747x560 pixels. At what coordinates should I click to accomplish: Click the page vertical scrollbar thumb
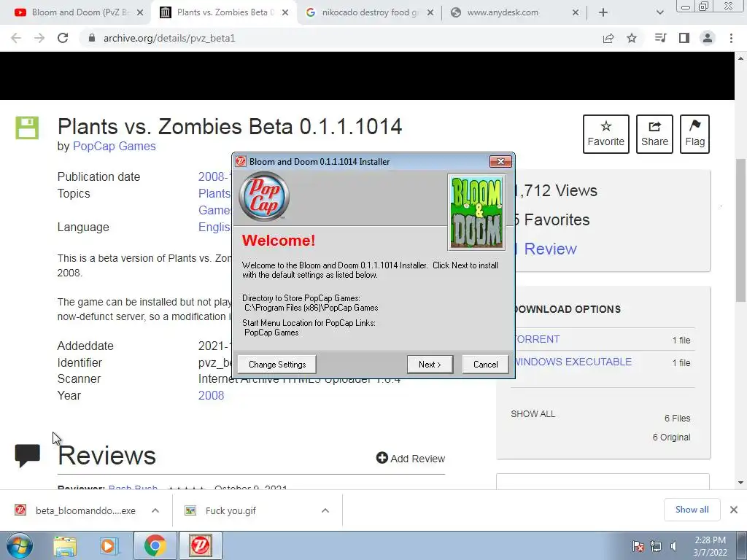[x=740, y=230]
